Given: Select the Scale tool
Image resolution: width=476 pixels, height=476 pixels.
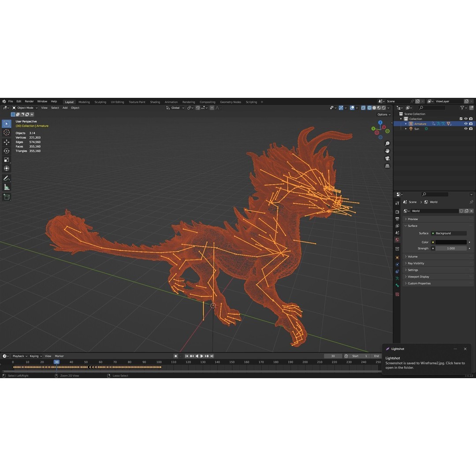Looking at the screenshot, I should [6, 160].
